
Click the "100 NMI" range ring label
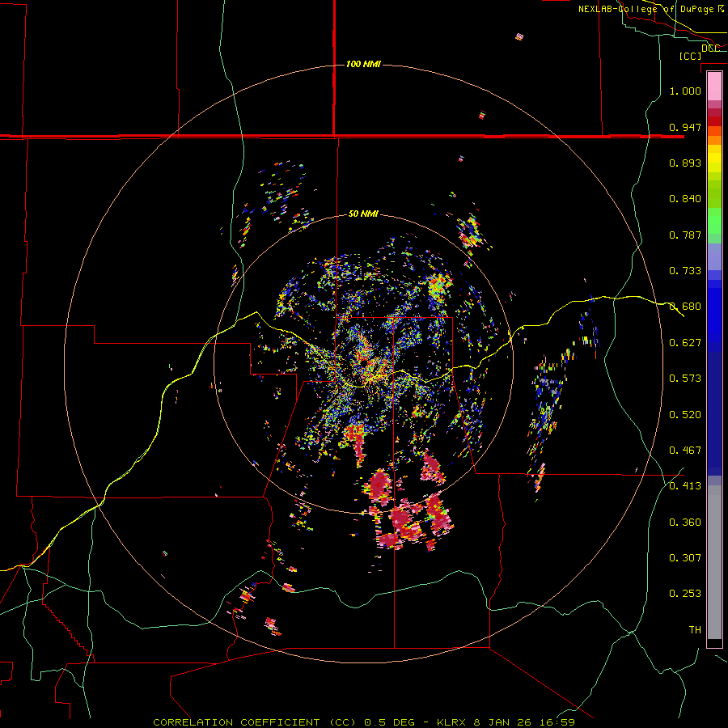coord(363,64)
